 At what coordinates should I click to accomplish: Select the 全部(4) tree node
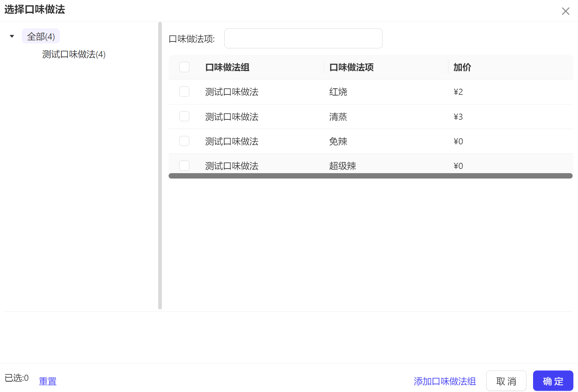click(x=41, y=36)
